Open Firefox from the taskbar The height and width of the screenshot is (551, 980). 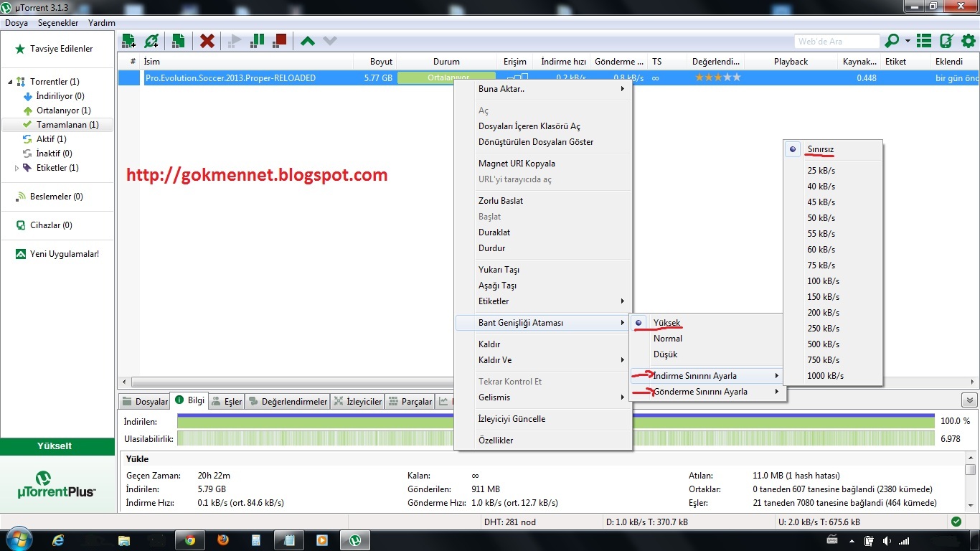[x=223, y=540]
